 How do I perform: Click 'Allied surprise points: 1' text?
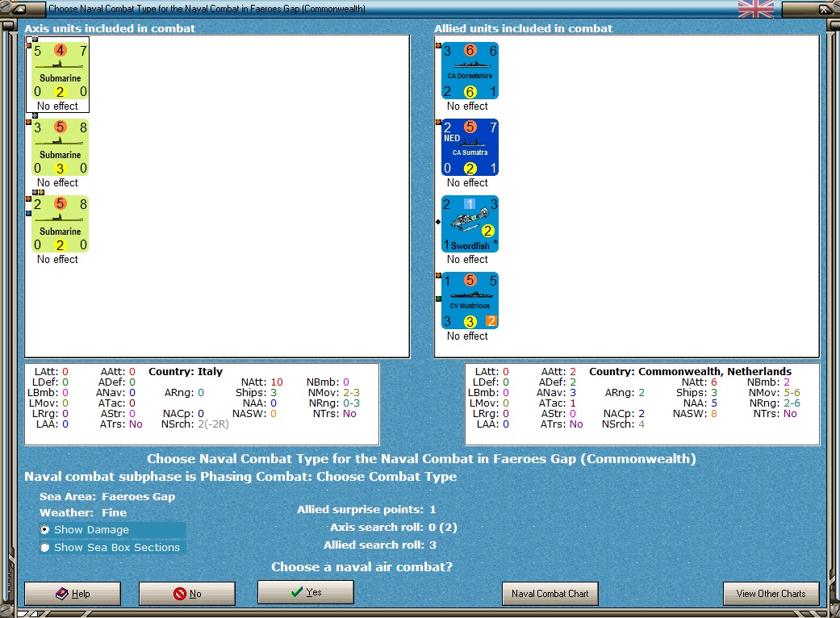click(x=366, y=509)
